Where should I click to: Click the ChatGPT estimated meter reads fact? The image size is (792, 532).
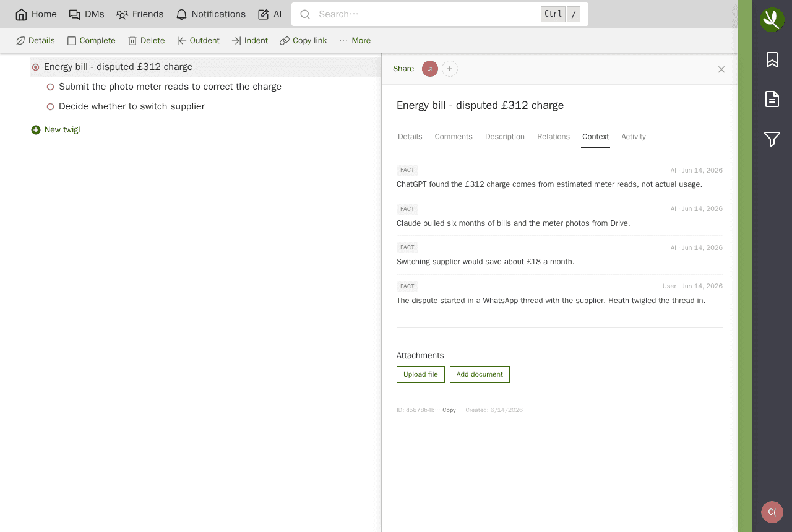click(549, 184)
